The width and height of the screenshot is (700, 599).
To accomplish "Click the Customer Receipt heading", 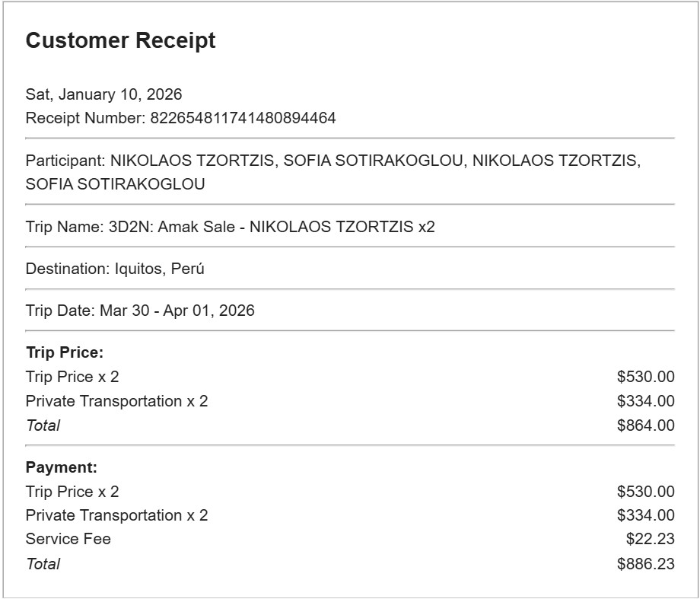I will 120,41.
